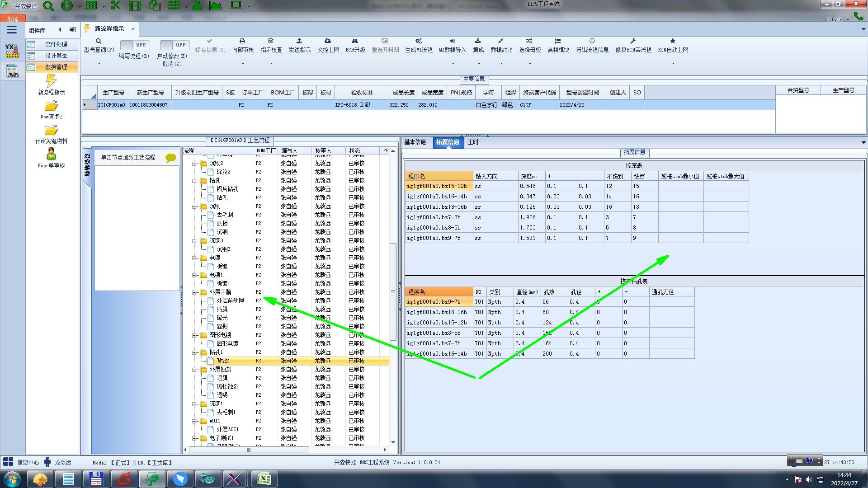Click the 生成MI流程 gears icon
Image resolution: width=868 pixels, height=488 pixels.
419,41
